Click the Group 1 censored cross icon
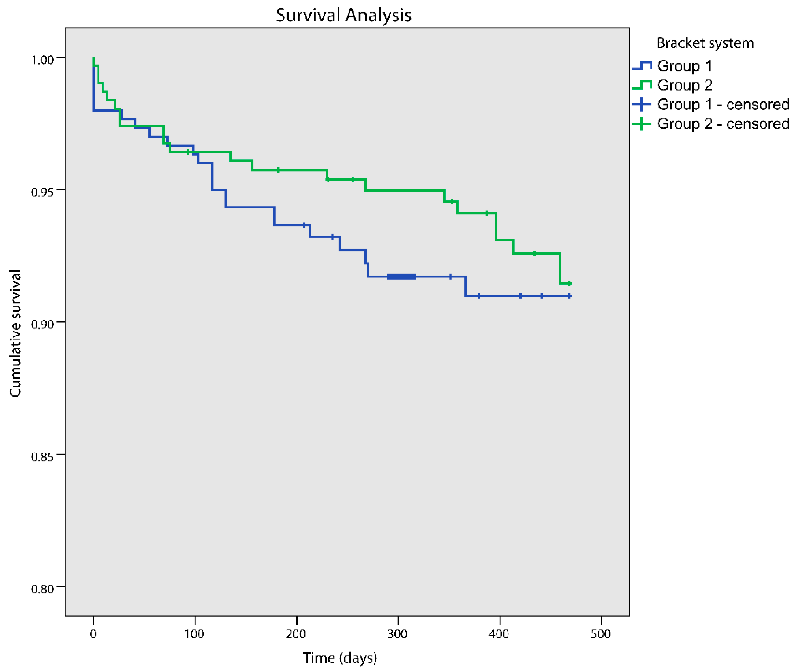Viewport: 795px width, 672px height. 642,104
